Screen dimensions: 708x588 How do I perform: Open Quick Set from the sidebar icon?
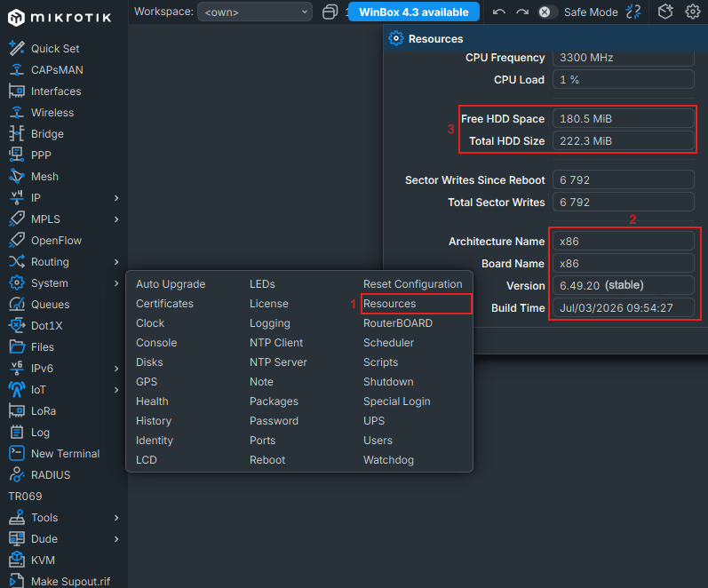(x=17, y=48)
